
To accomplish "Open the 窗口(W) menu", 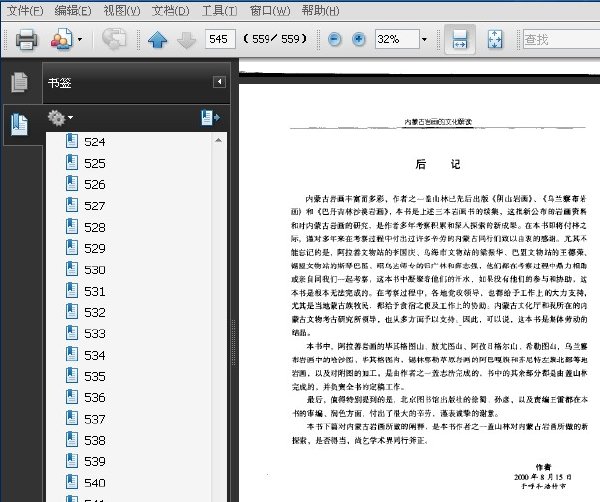I will coord(270,10).
